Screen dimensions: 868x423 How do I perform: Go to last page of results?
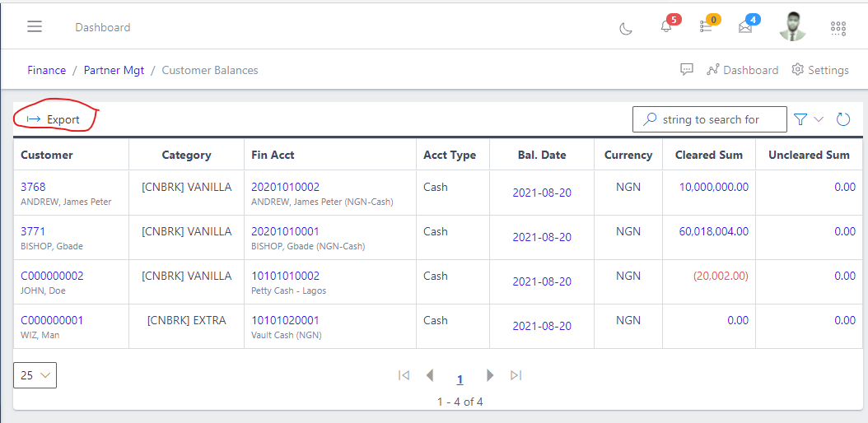coord(516,375)
